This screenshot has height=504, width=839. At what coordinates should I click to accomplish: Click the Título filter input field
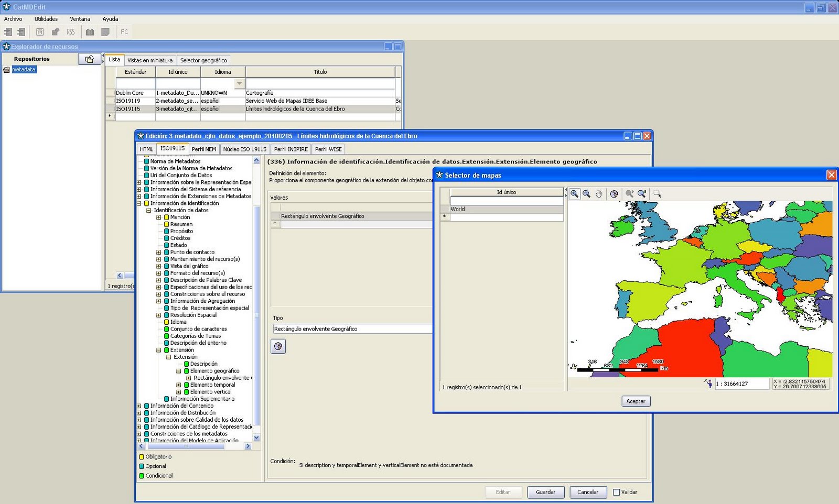(x=320, y=84)
